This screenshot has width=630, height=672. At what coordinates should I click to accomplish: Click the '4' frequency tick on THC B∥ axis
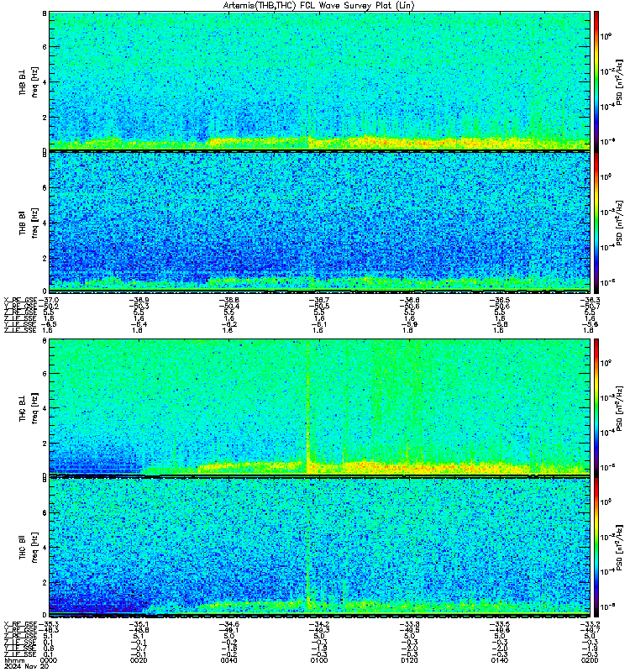pos(45,548)
